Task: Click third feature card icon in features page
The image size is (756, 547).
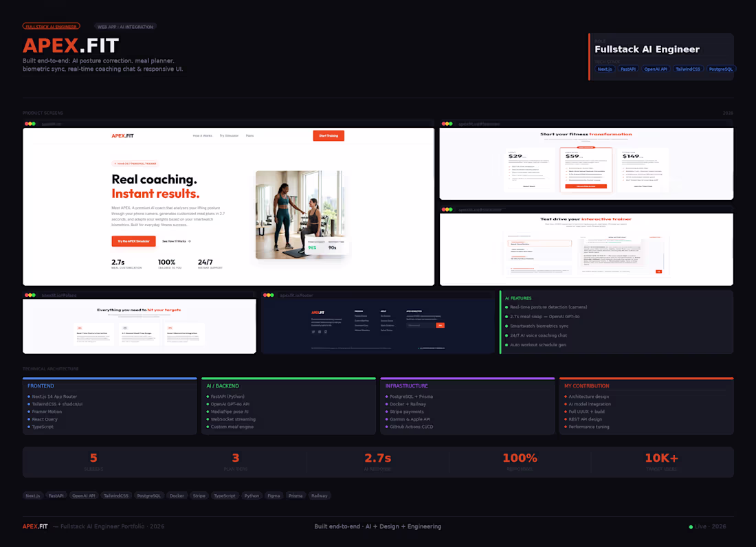Action: coord(170,328)
